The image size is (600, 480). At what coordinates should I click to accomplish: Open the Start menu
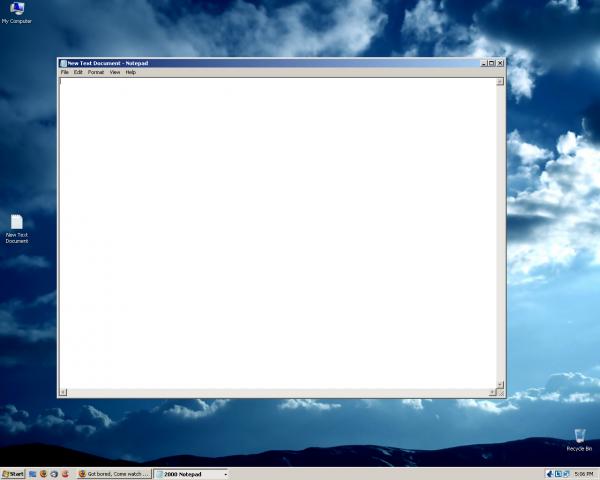[13, 474]
